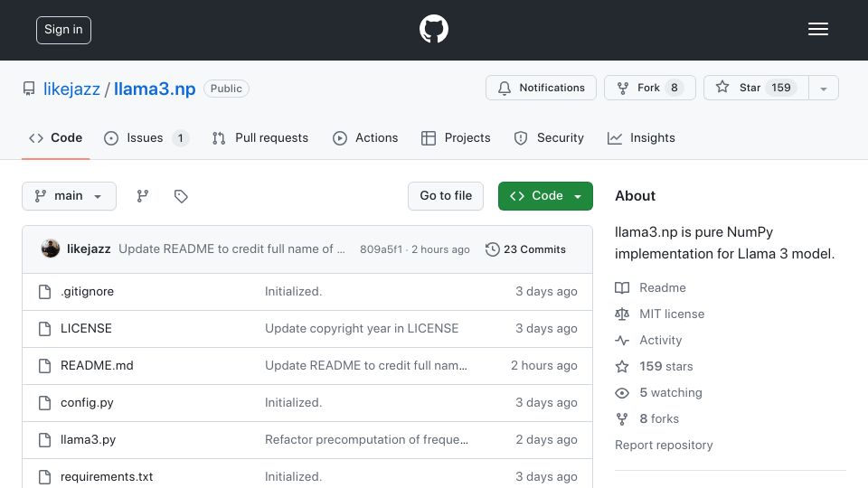Open the config.py file
Screen dimensions: 868x488
click(x=87, y=403)
